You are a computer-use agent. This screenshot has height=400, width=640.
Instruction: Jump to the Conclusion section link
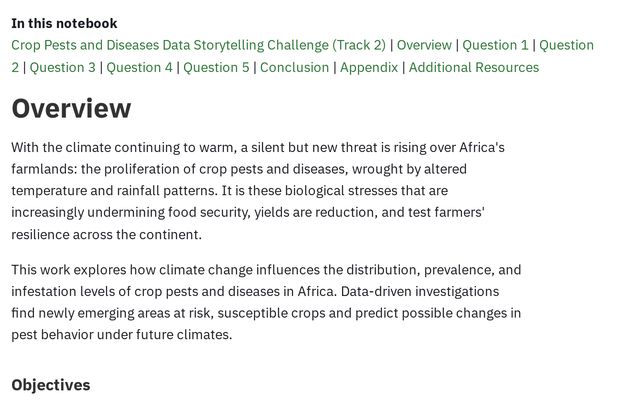click(294, 67)
